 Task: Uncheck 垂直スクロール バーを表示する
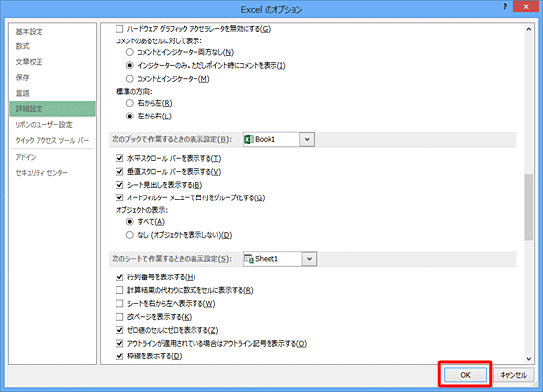tap(119, 172)
